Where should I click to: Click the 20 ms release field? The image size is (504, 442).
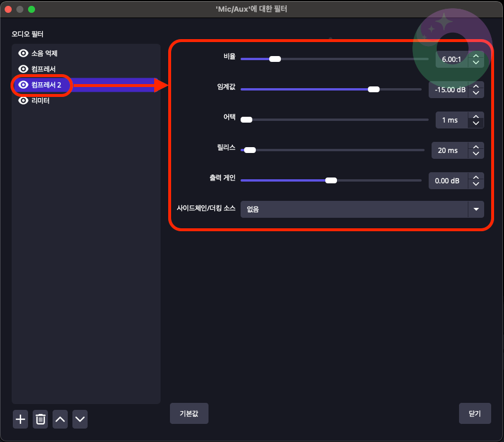click(449, 151)
